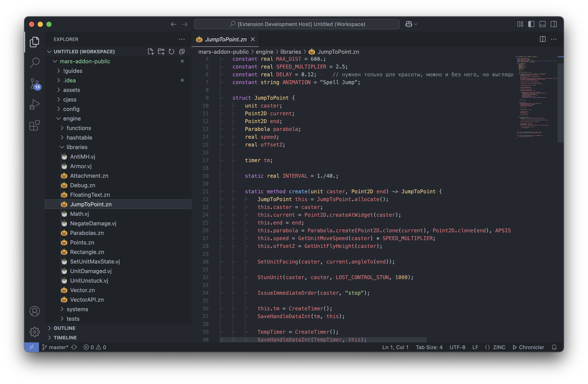
Task: Open the Search view in activity bar
Action: 35,63
